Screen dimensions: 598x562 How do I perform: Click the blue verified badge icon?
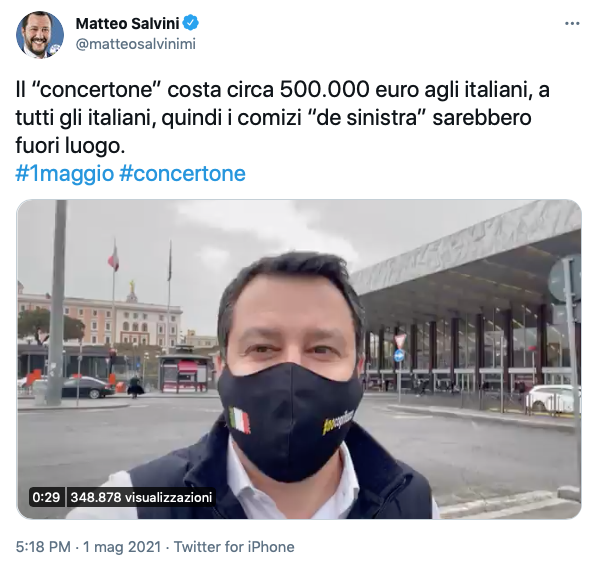[191, 23]
